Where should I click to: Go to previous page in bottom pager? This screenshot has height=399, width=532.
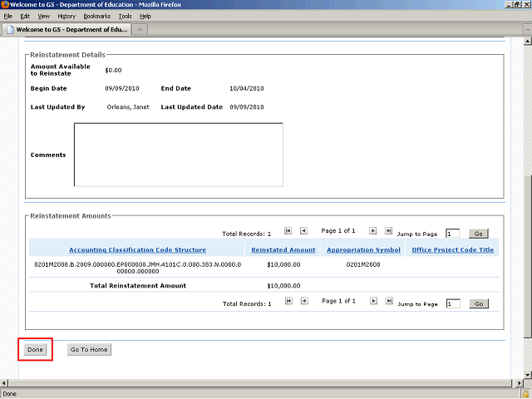(304, 301)
